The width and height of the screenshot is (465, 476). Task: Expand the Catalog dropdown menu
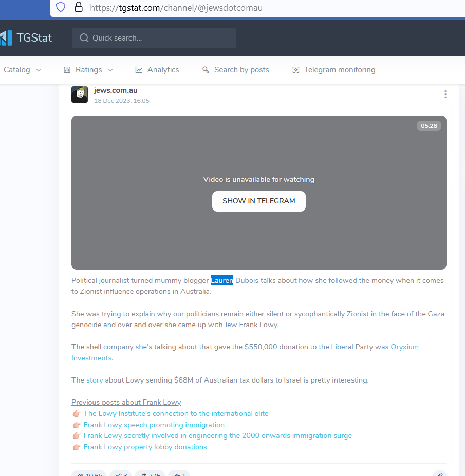tap(22, 70)
